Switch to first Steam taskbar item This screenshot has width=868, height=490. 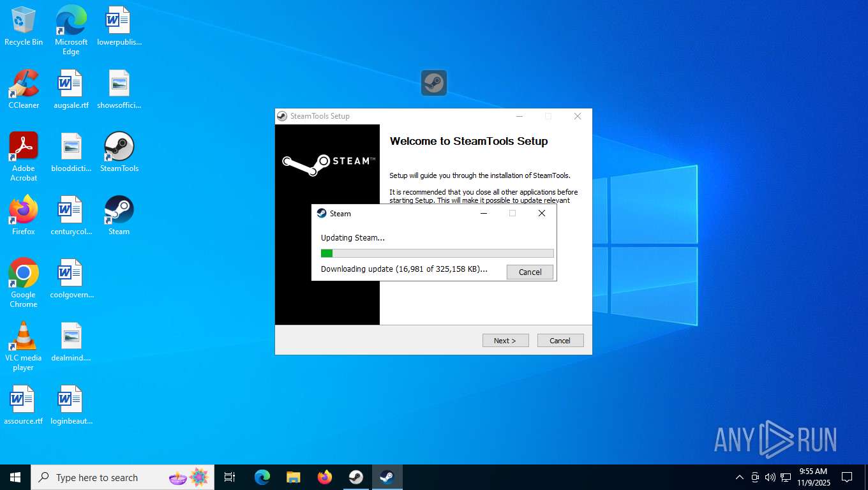click(x=356, y=477)
